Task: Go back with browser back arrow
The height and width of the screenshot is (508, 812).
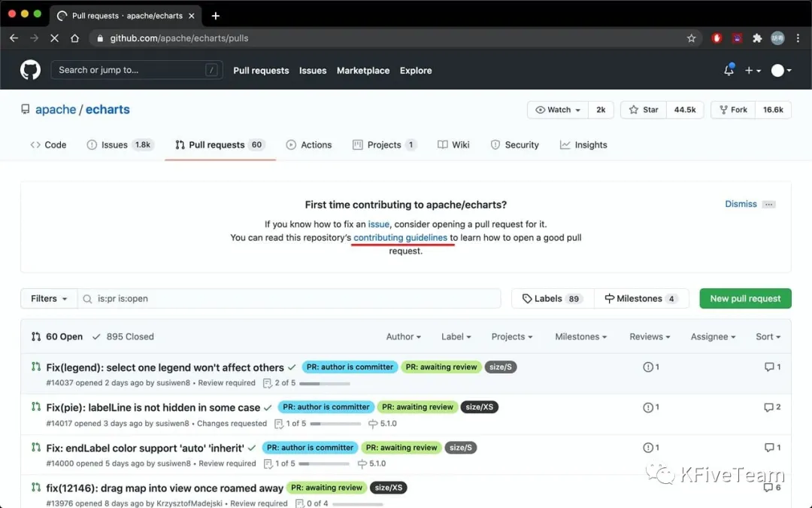Action: coord(14,38)
